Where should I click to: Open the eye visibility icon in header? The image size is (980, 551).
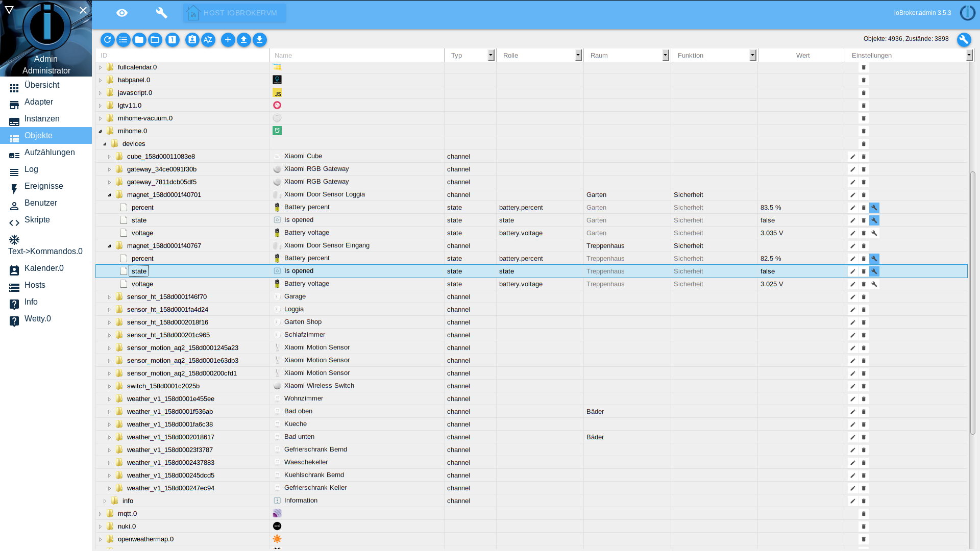point(122,13)
